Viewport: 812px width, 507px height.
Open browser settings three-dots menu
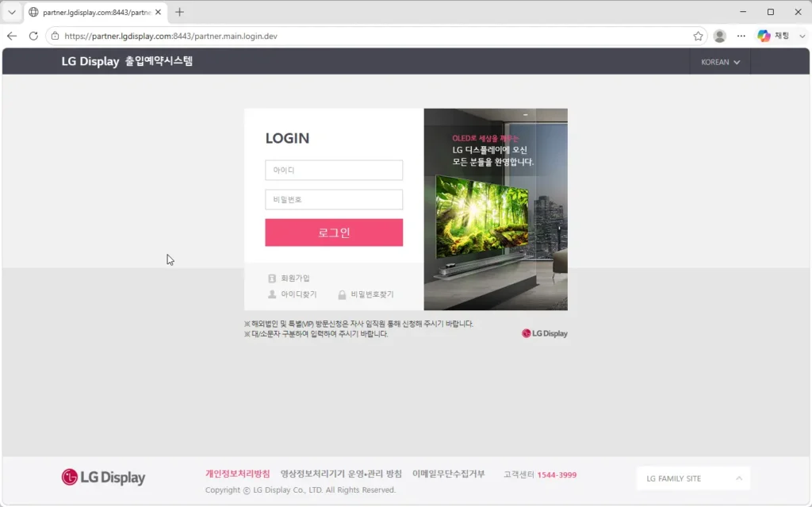(741, 36)
